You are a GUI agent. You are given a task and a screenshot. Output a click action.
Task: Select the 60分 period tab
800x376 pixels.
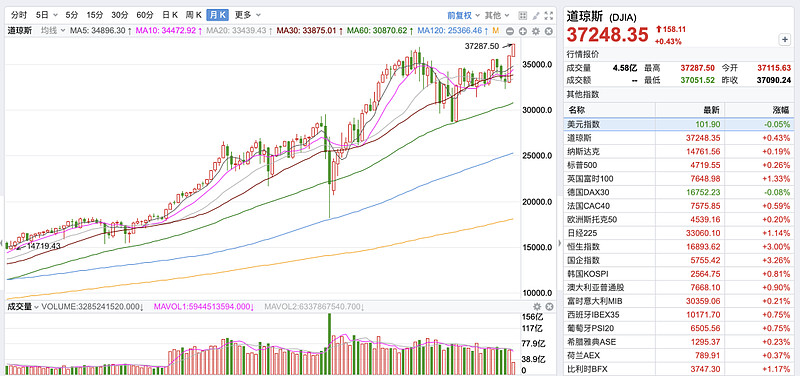[145, 15]
